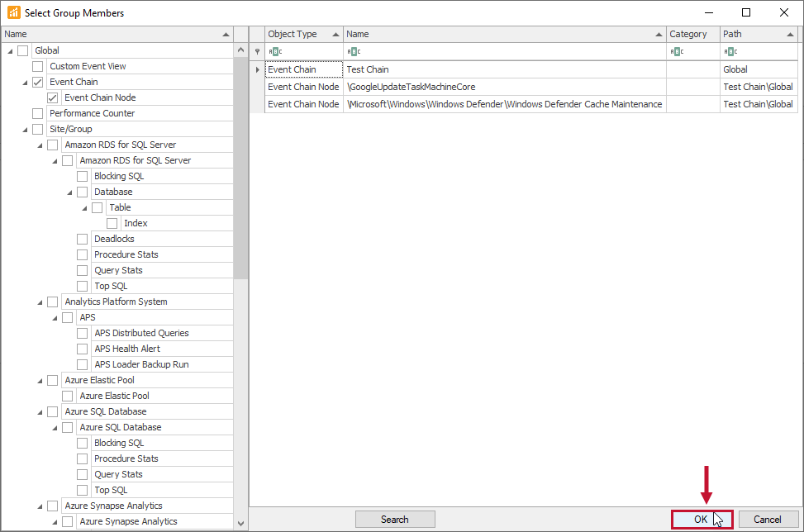Open the ABC filter icon under the Name column
This screenshot has height=532, width=804.
tap(352, 51)
